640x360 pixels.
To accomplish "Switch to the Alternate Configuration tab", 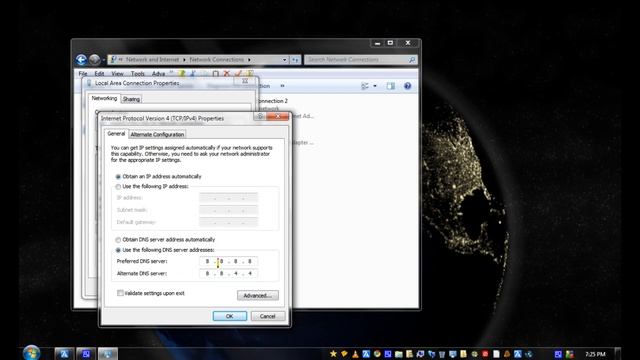I will click(x=157, y=134).
